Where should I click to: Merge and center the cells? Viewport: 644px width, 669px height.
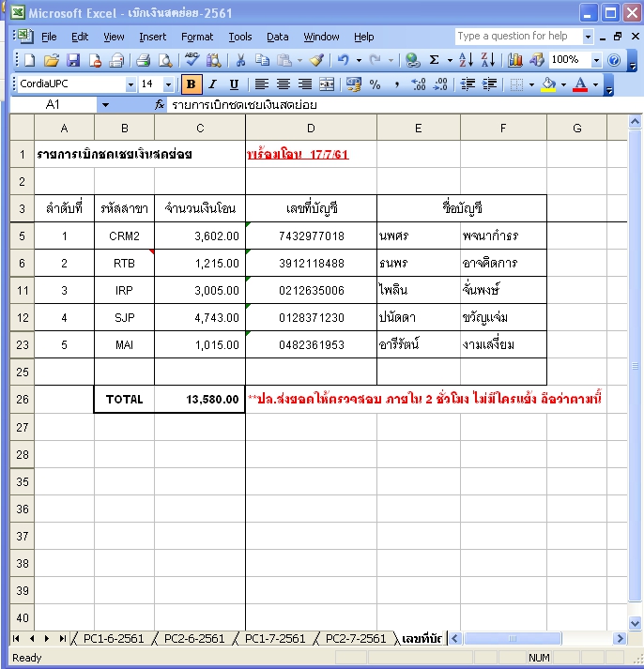click(327, 84)
